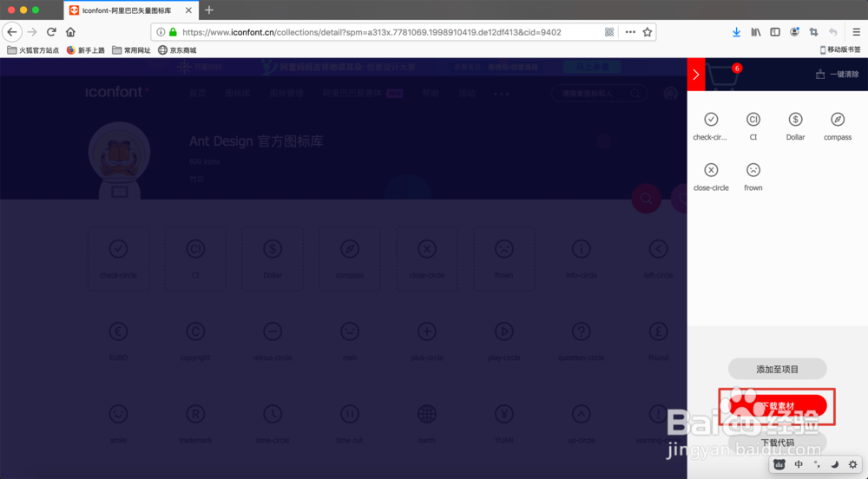Bookmark this page with the star
Screen dimensions: 868x479
(x=648, y=32)
